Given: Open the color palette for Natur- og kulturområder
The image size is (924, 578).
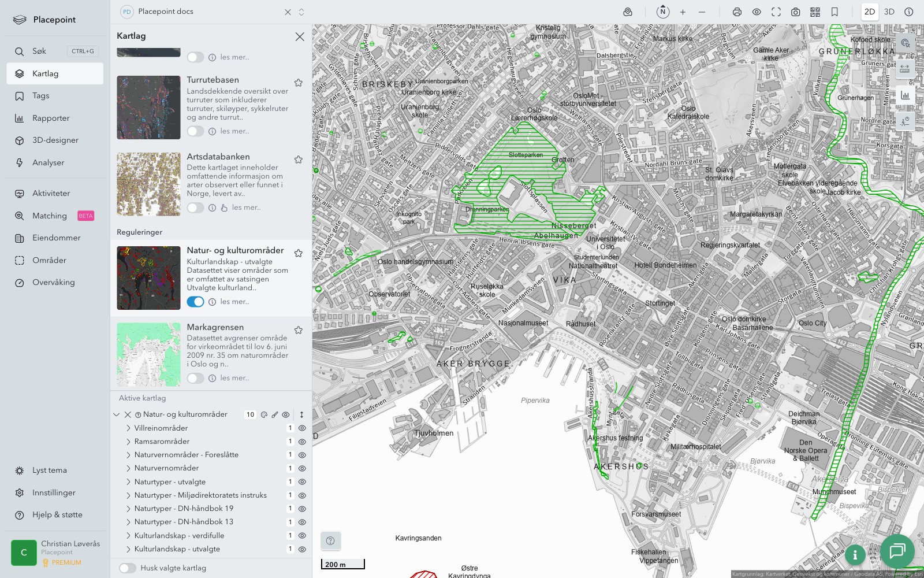Looking at the screenshot, I should click(264, 414).
